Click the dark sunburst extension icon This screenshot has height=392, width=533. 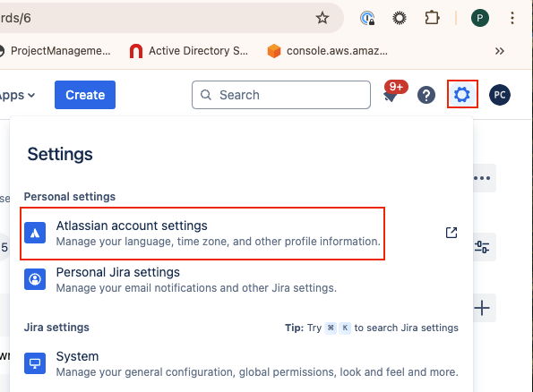point(400,18)
